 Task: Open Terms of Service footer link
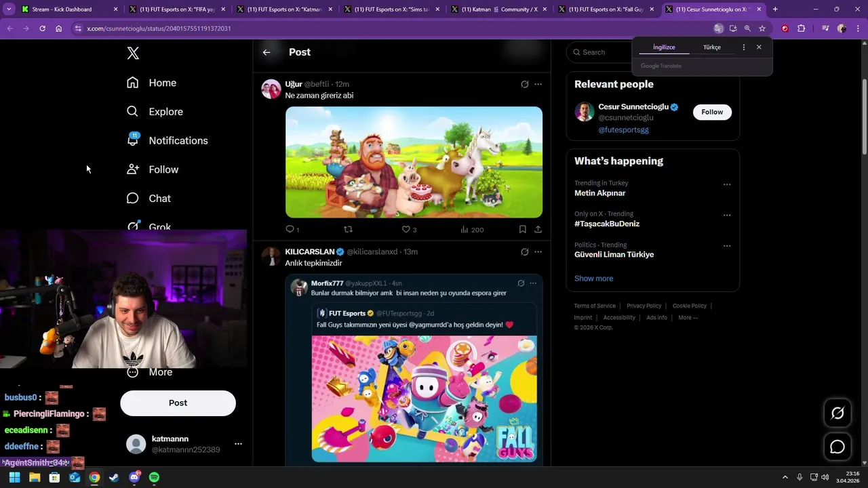click(x=595, y=306)
